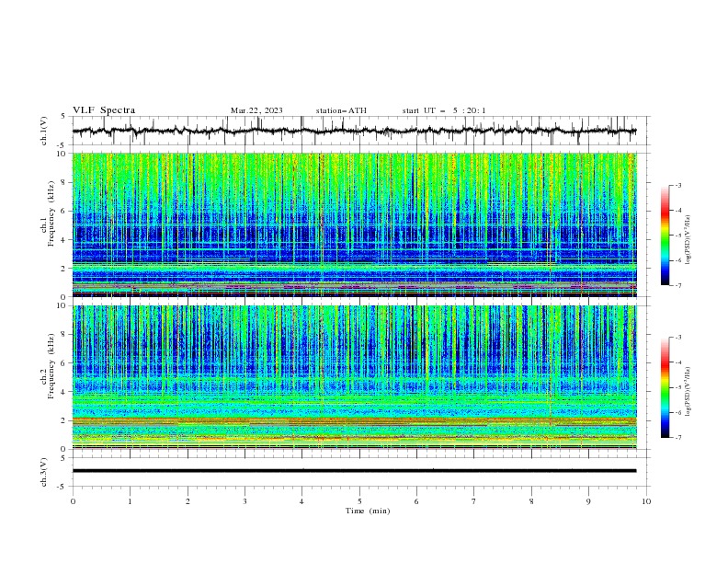Click time axis tick label "3"
Screen dimensions: 728x563
(x=245, y=501)
